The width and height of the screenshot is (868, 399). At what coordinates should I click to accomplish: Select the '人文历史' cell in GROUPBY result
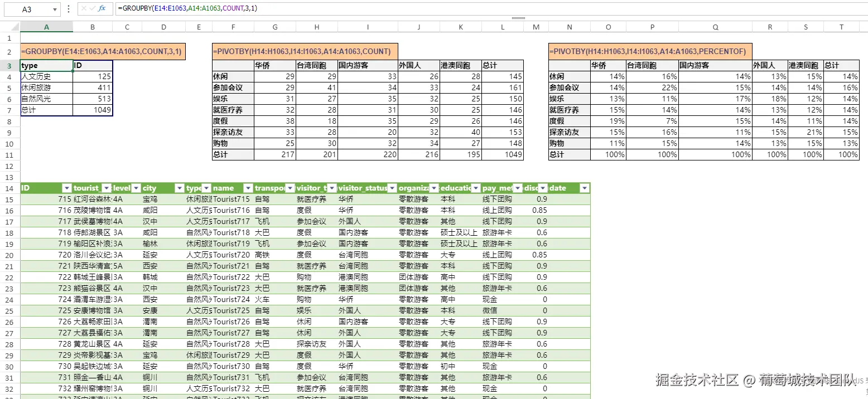coord(46,77)
